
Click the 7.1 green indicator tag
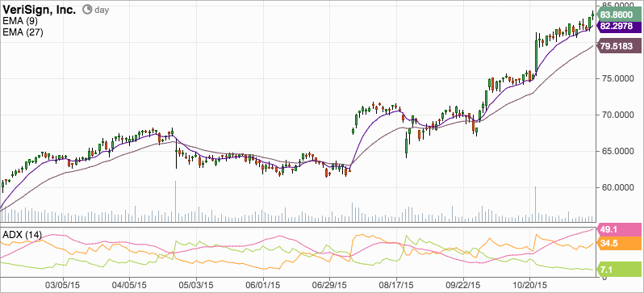click(x=618, y=269)
